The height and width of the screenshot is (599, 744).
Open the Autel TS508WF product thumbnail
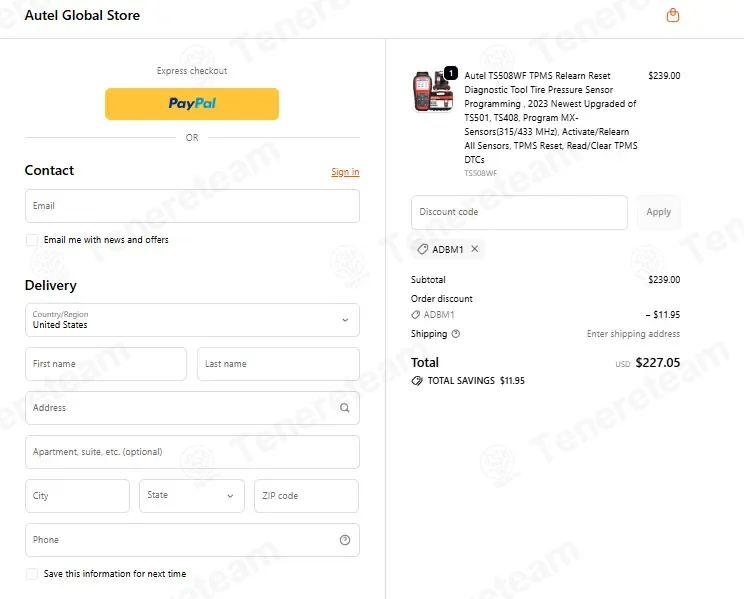point(433,91)
